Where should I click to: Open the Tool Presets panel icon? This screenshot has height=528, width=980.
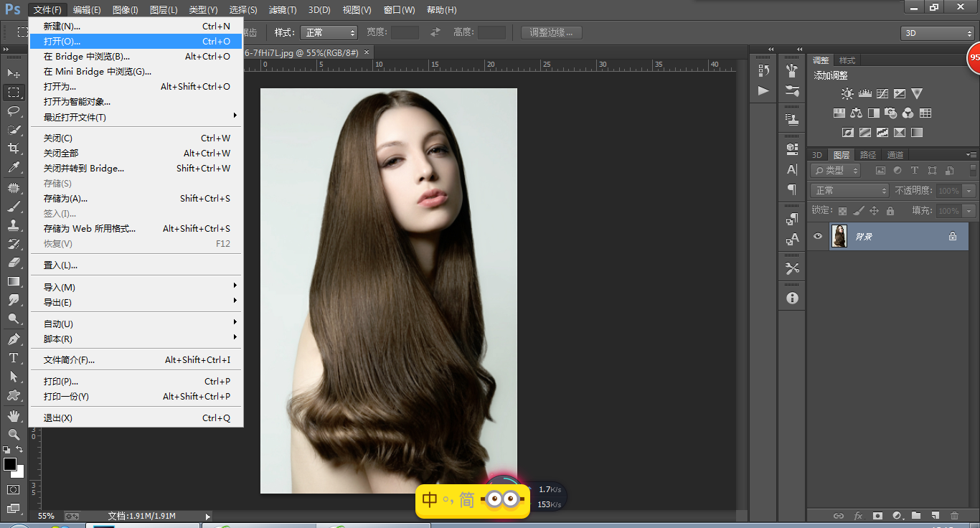(792, 268)
